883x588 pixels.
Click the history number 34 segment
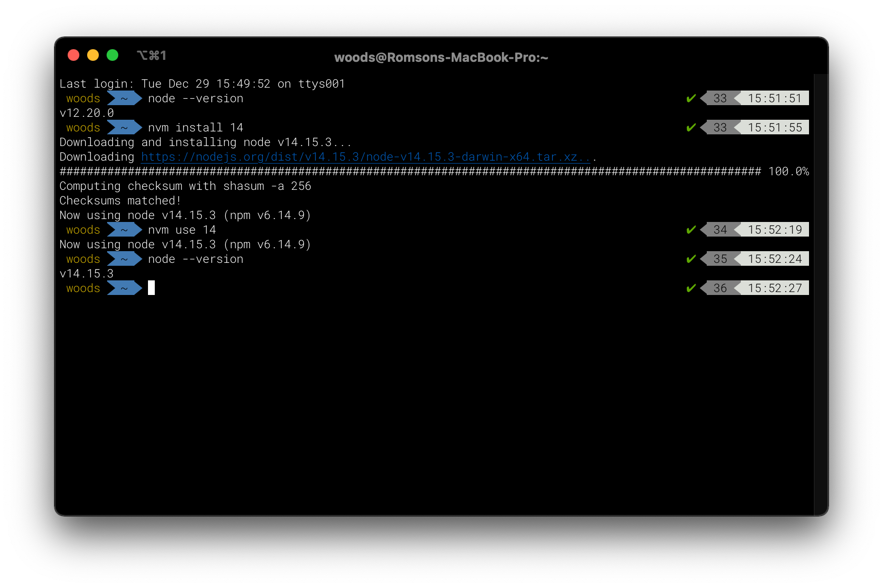pos(720,230)
